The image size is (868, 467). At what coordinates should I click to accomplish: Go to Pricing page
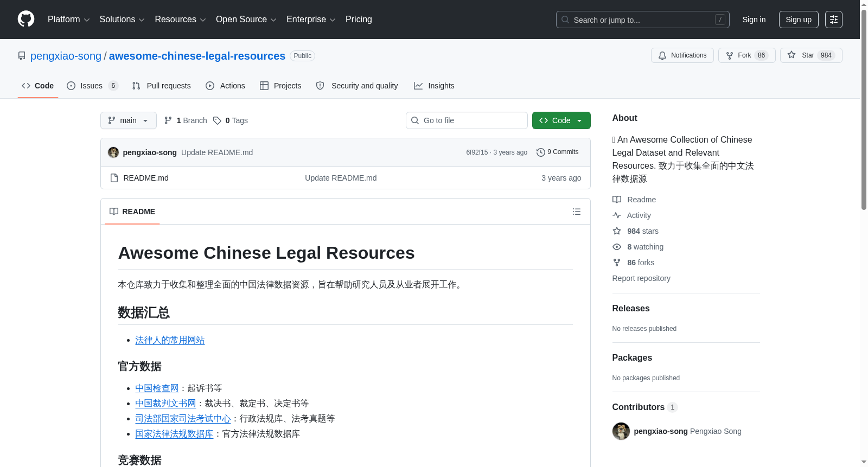[359, 20]
